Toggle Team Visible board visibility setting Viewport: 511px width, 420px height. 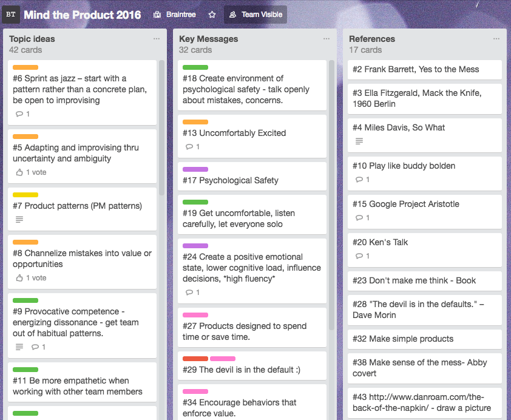point(255,15)
